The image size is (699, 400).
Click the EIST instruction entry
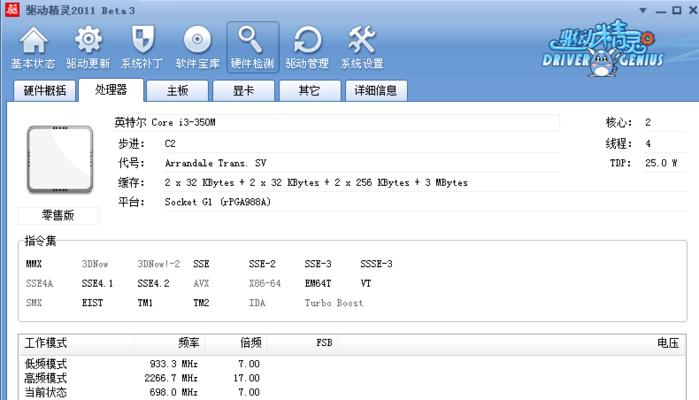(x=92, y=303)
